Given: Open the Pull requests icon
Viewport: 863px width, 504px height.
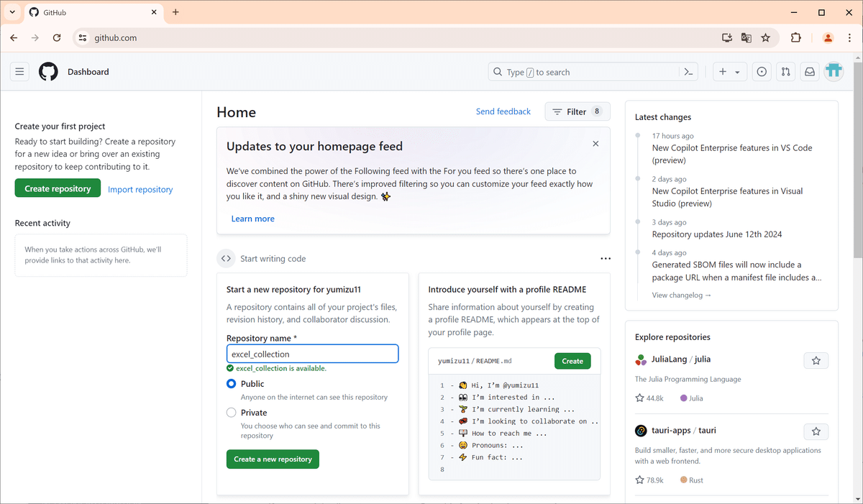Looking at the screenshot, I should tap(785, 72).
